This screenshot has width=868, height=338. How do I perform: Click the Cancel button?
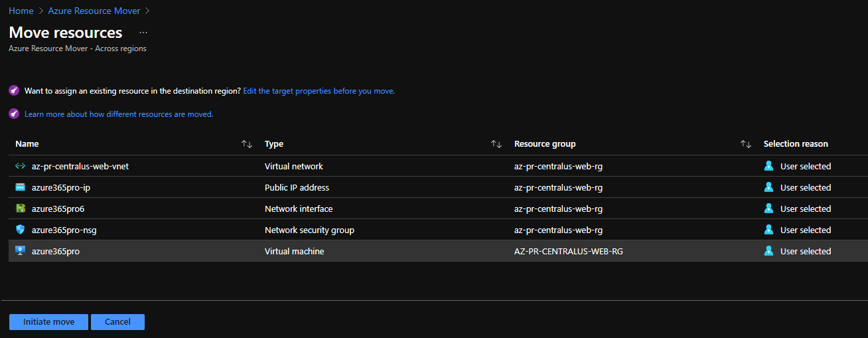pyautogui.click(x=117, y=321)
